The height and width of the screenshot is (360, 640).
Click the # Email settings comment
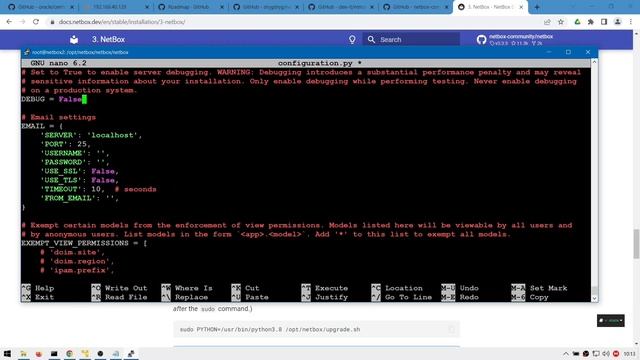click(58, 117)
